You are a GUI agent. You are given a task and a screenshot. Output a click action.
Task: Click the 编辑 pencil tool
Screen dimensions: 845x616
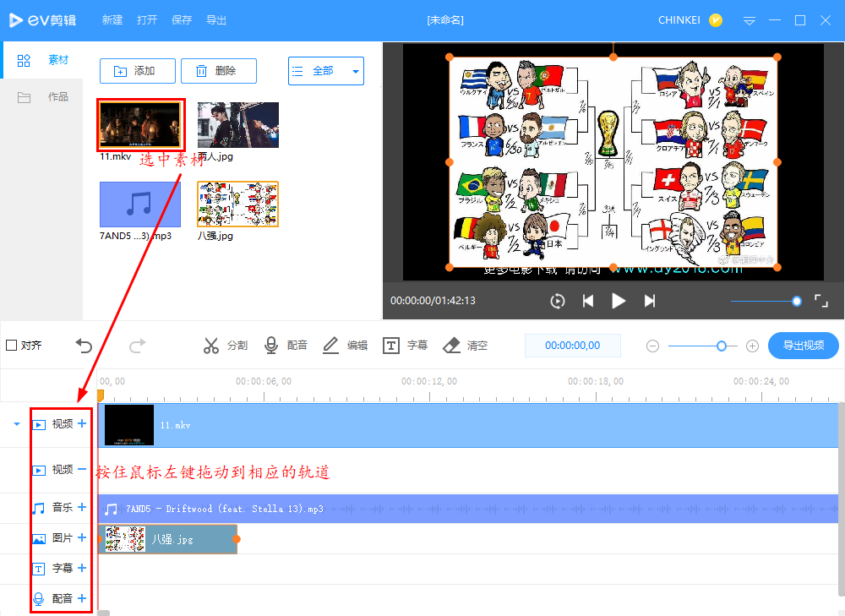345,346
